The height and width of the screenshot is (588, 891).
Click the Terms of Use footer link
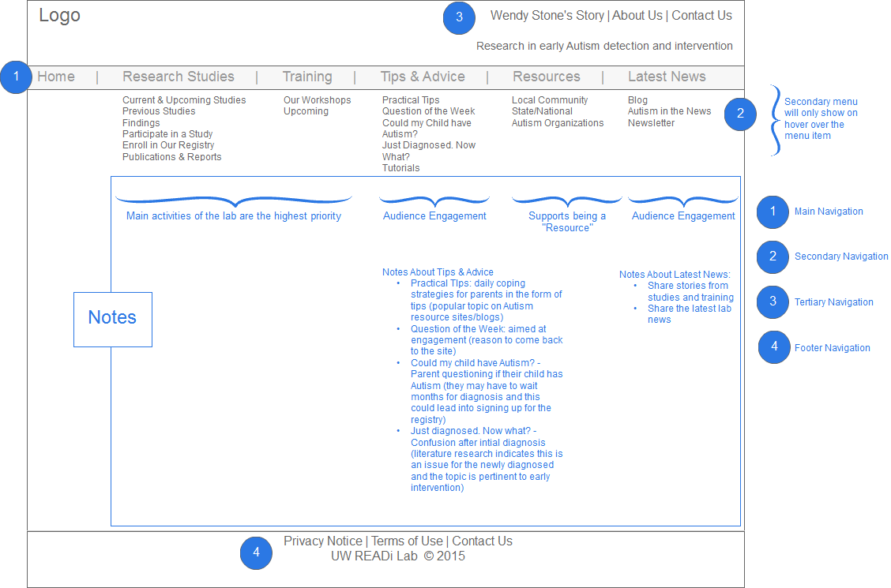point(407,541)
